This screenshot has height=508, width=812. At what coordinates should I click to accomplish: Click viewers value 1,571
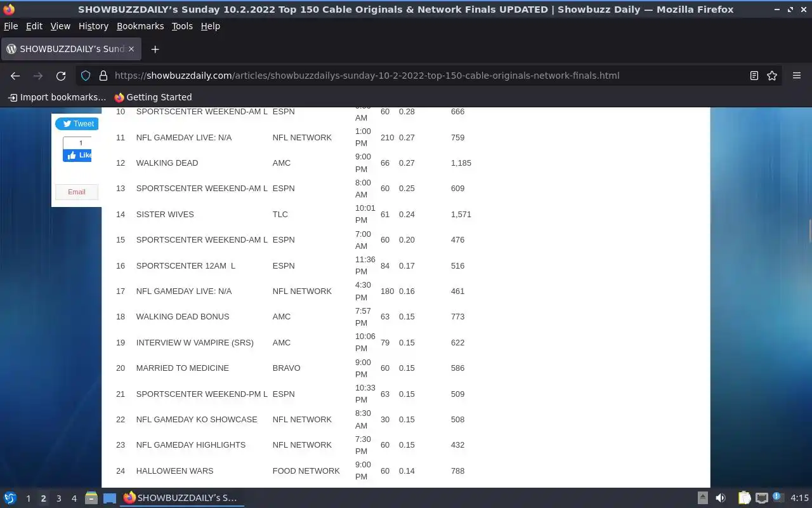click(461, 215)
